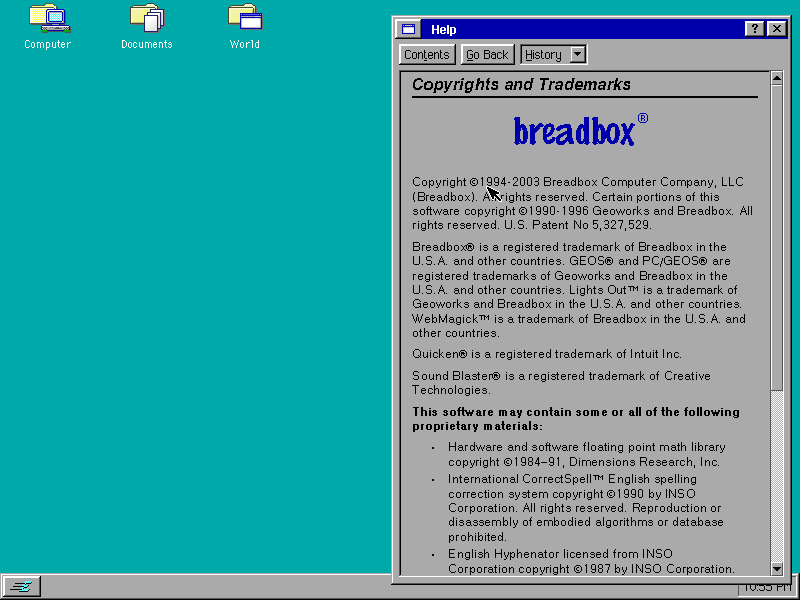
Task: Click the Go Back button
Action: point(487,55)
